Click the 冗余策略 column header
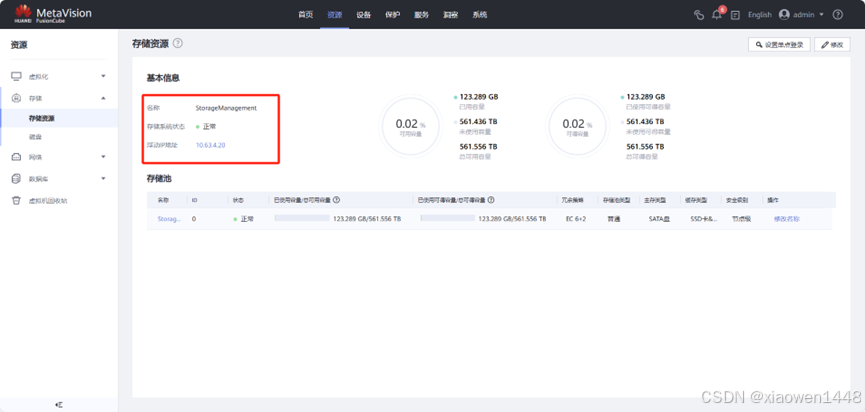 click(x=573, y=200)
